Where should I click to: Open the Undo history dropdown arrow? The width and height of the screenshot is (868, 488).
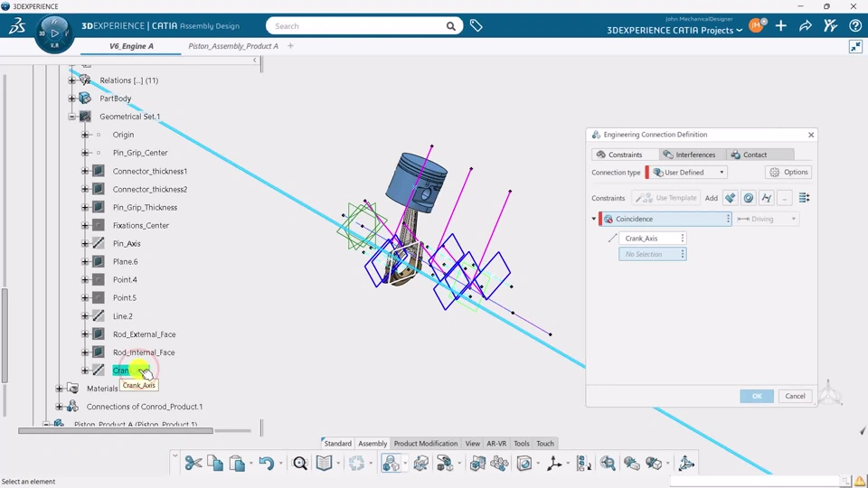(x=280, y=463)
